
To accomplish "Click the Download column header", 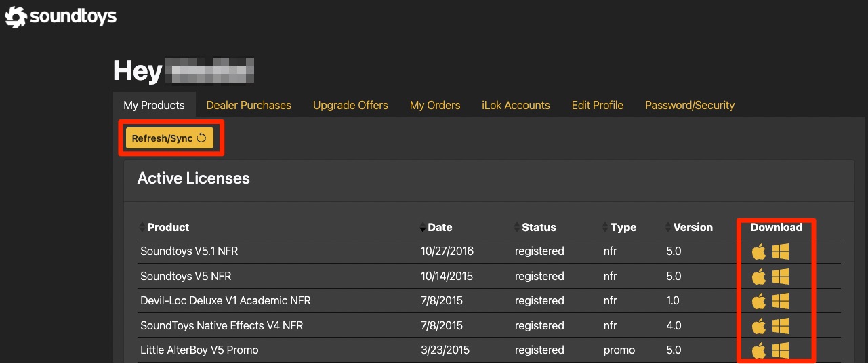I will (x=777, y=227).
